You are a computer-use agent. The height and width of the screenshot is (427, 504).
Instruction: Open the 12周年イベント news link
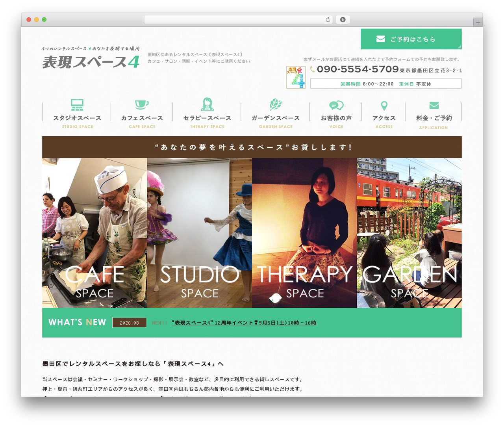[x=244, y=323]
